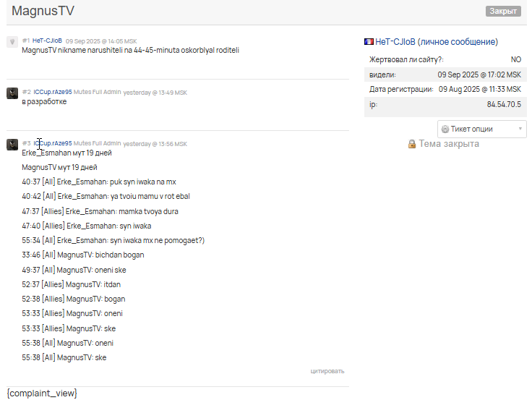The image size is (532, 400).
Task: Click the complaint text in post #1
Action: pos(131,50)
